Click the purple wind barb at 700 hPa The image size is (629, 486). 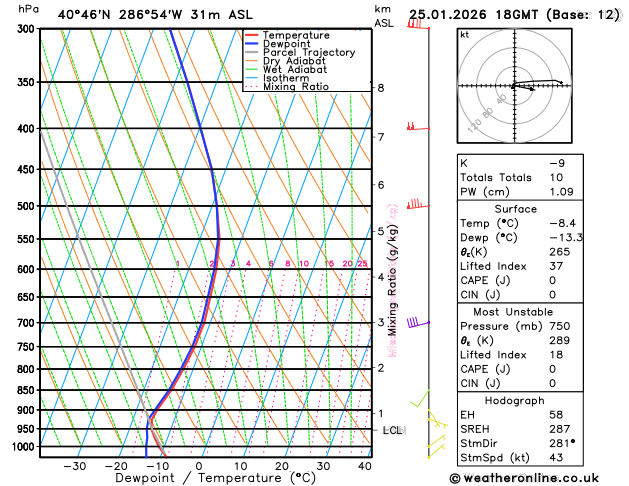[418, 322]
